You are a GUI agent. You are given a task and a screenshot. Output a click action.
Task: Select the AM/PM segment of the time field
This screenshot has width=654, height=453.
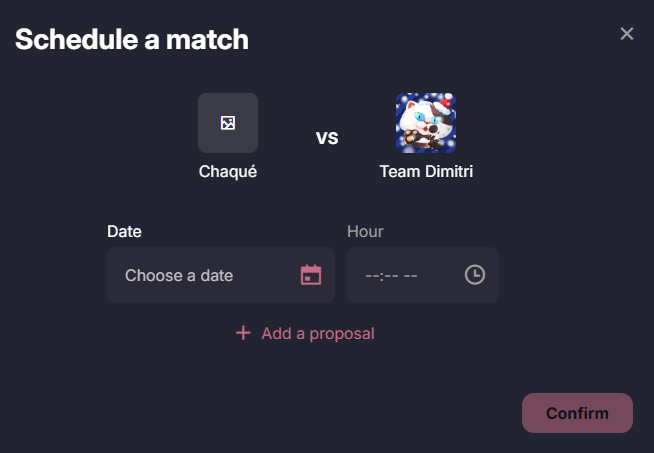click(410, 276)
